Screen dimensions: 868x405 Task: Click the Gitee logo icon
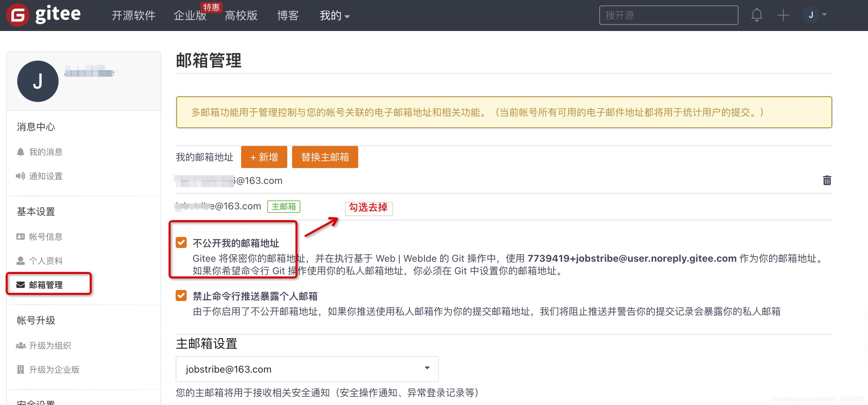17,15
